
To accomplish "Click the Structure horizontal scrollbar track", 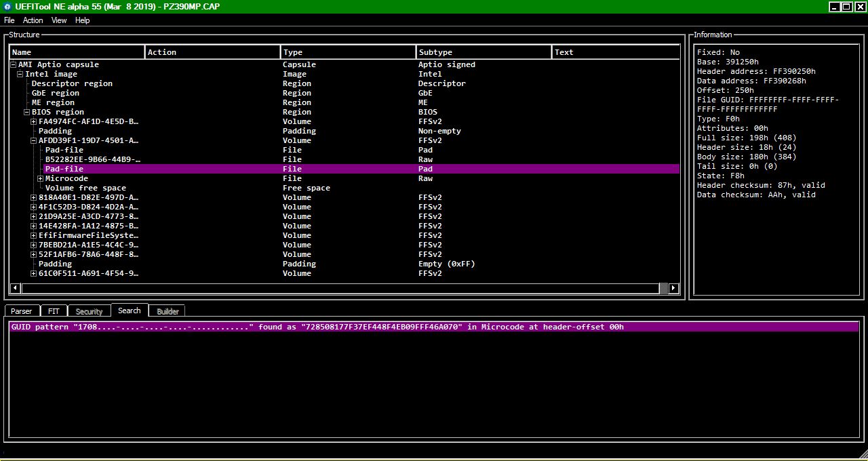I will coord(663,288).
